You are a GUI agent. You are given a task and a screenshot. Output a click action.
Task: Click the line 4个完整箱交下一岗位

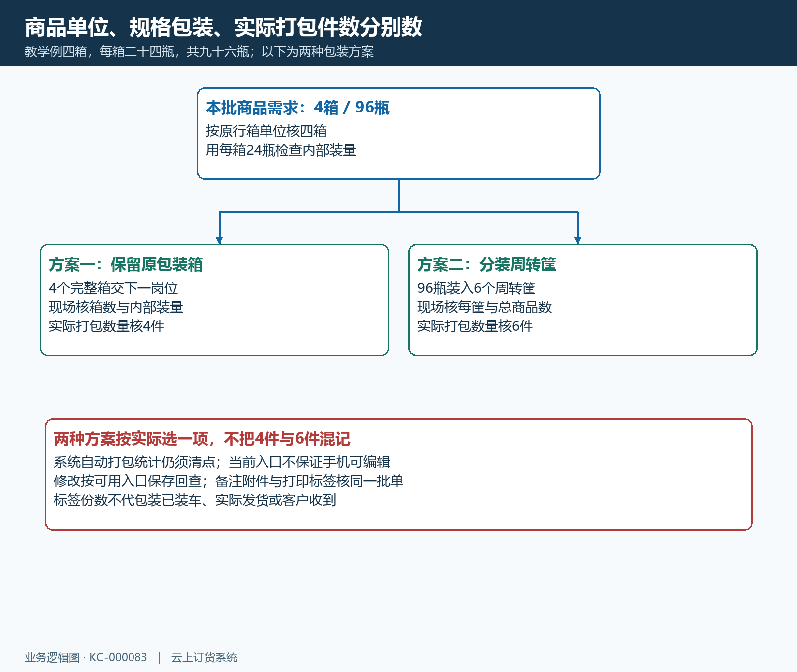(113, 288)
